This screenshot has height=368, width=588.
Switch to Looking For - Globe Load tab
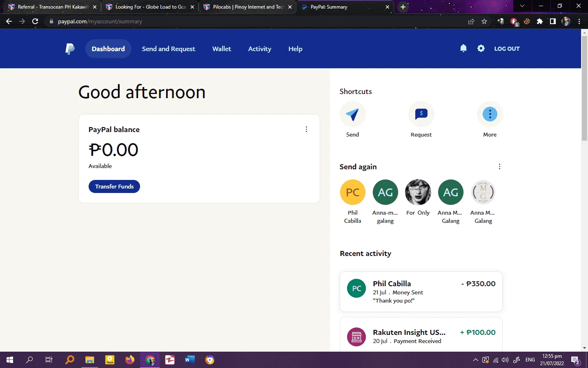pos(149,7)
